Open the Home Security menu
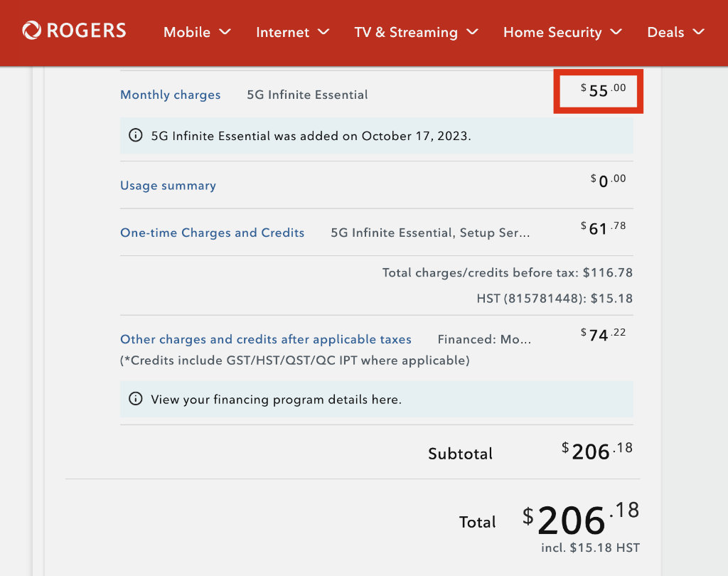Image resolution: width=728 pixels, height=576 pixels. 552,32
